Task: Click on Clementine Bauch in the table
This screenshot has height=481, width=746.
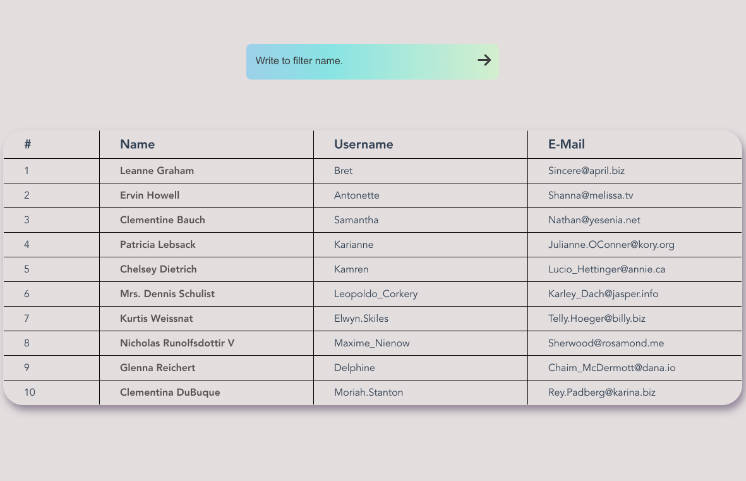Action: point(162,220)
